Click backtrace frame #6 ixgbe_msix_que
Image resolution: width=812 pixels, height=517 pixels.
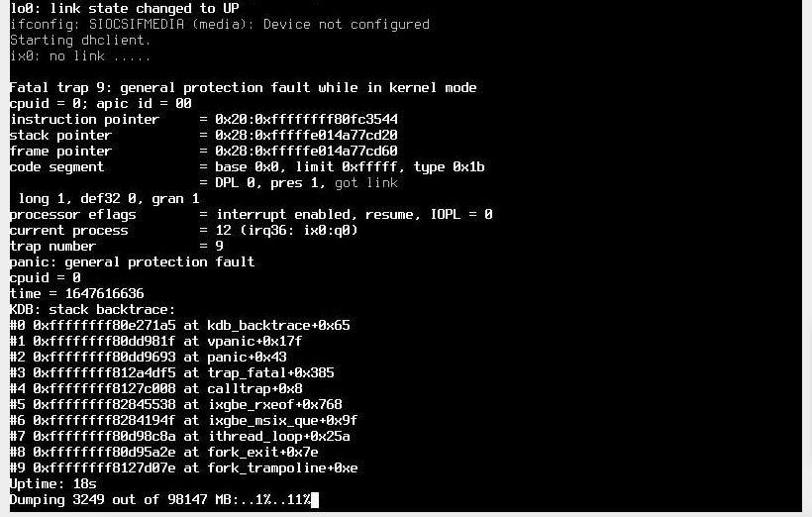[183, 420]
